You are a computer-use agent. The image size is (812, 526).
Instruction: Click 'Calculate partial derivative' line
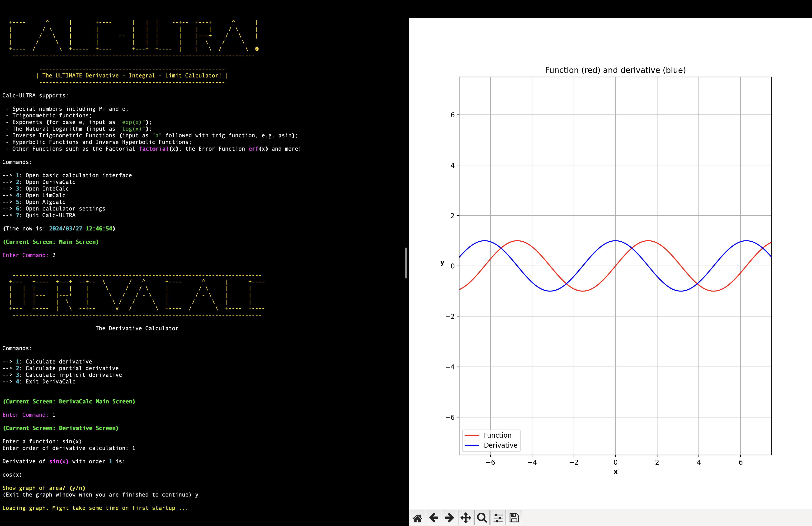[x=60, y=368]
